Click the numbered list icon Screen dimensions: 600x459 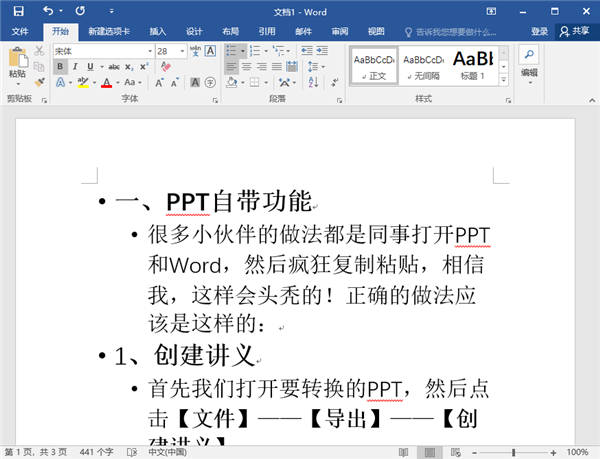coord(254,50)
